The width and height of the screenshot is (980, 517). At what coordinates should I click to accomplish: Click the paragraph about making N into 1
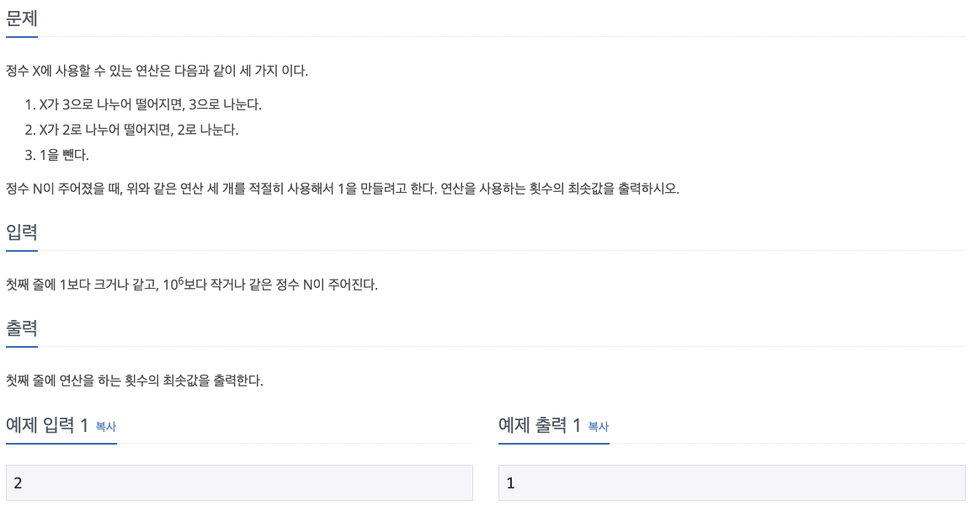pyautogui.click(x=343, y=188)
